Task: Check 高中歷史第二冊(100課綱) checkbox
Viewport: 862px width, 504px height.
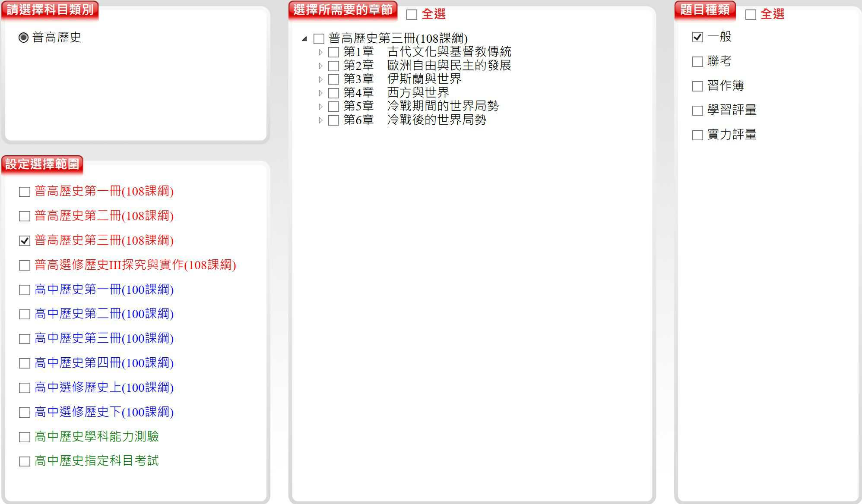Action: pos(25,314)
